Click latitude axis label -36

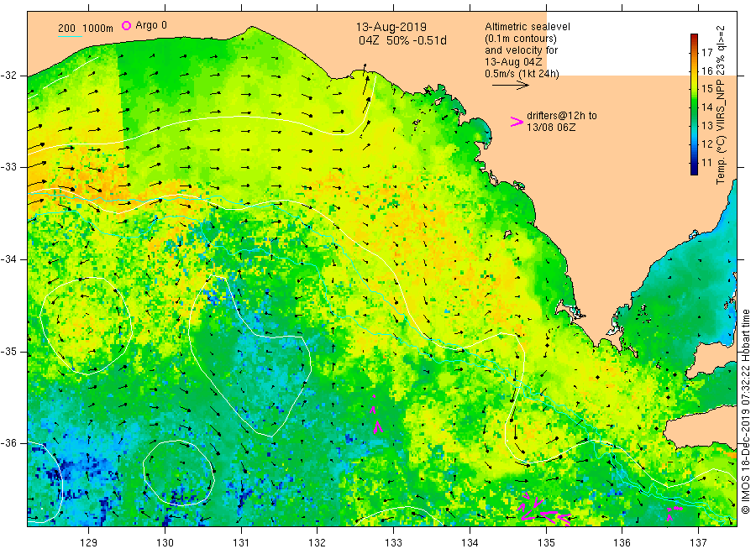coord(8,443)
